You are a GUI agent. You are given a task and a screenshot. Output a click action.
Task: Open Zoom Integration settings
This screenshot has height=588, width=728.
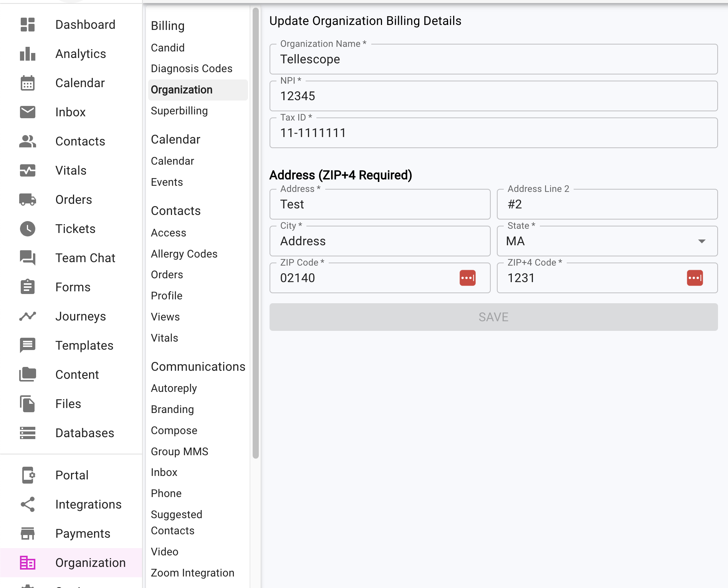(x=193, y=573)
